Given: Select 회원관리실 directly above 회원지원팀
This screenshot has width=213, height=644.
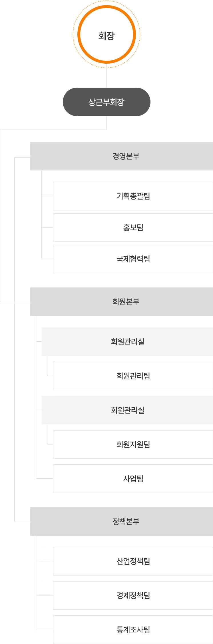Looking at the screenshot, I should (x=127, y=410).
